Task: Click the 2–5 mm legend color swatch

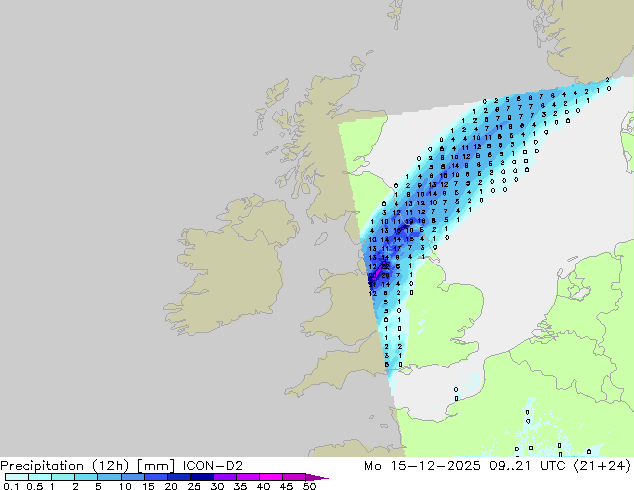Action: click(86, 477)
